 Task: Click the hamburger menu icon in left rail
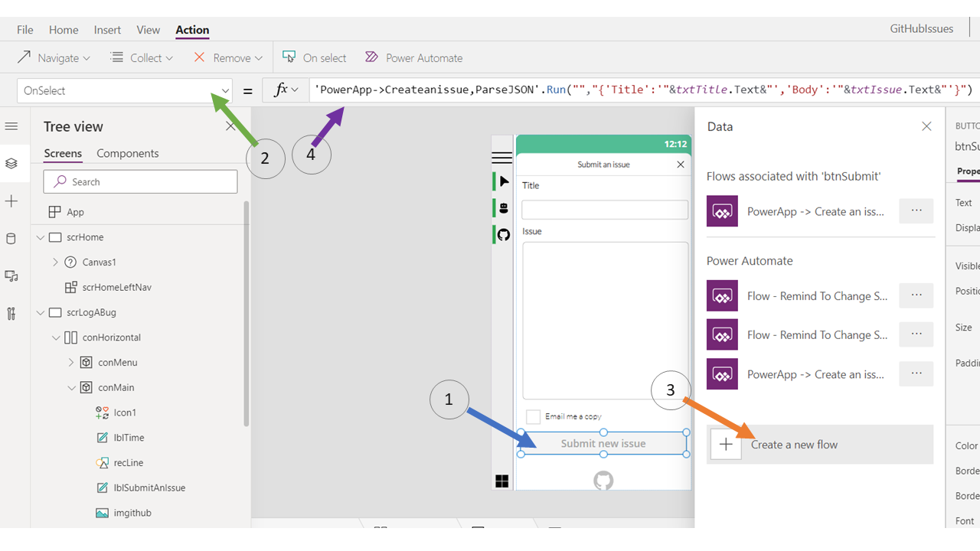pos(11,126)
